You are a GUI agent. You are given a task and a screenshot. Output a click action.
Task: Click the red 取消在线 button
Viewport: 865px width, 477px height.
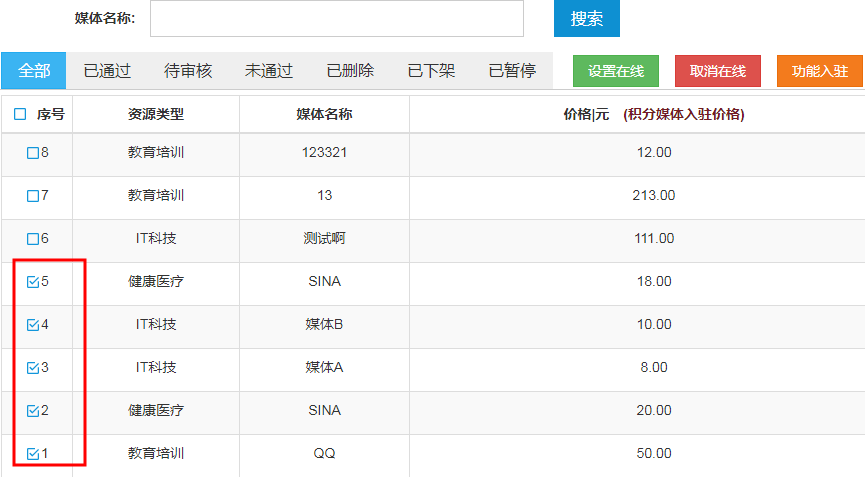(x=718, y=71)
